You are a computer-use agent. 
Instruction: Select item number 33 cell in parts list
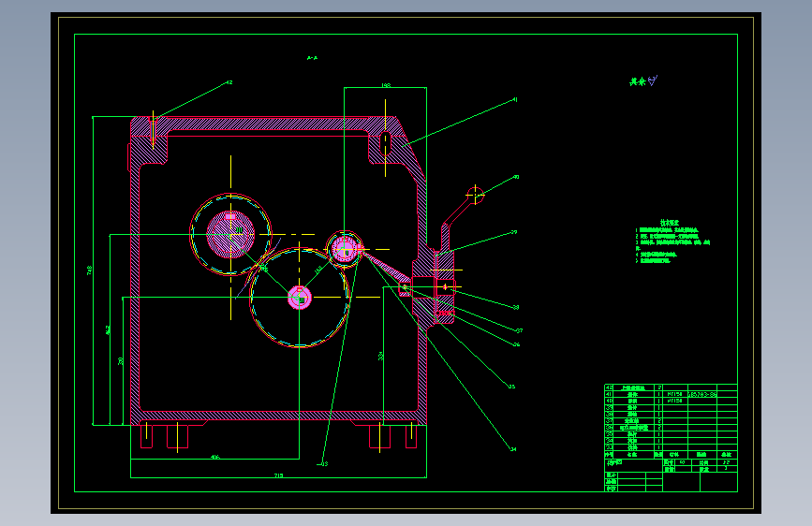[609, 447]
